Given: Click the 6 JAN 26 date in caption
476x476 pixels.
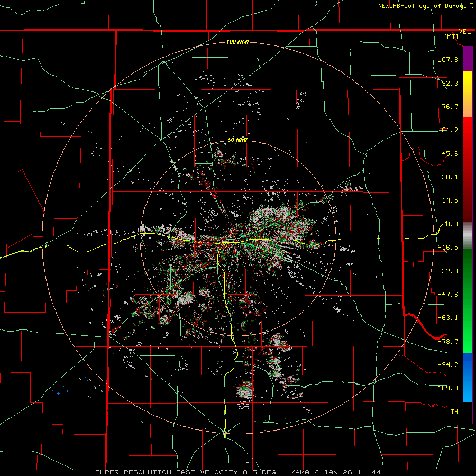Looking at the screenshot, I should (x=334, y=472).
